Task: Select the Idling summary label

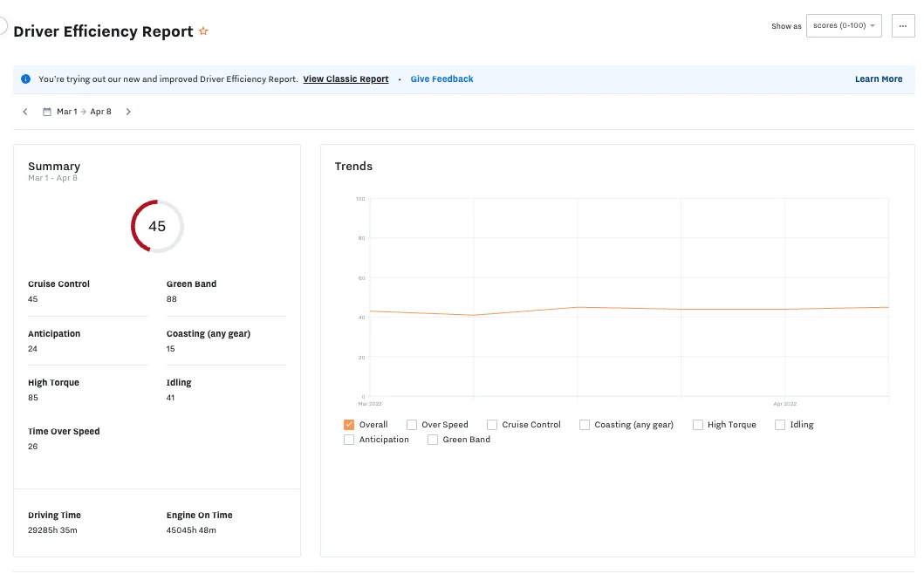Action: pyautogui.click(x=179, y=382)
